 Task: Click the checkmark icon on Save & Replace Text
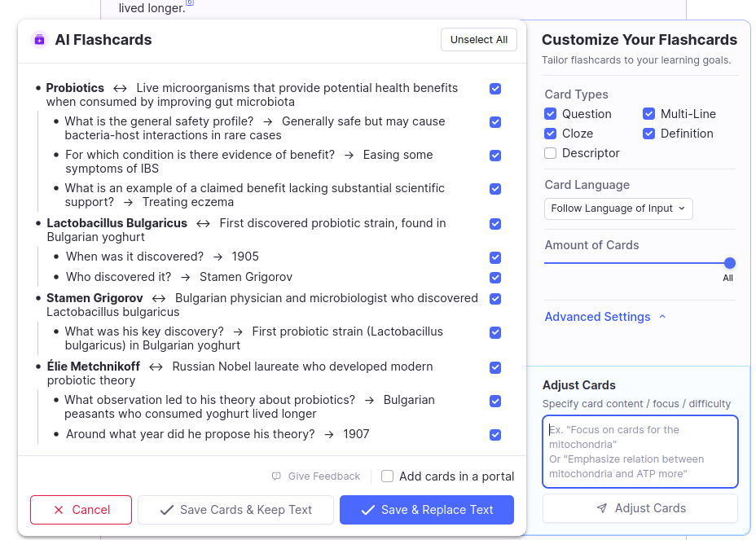coord(368,510)
